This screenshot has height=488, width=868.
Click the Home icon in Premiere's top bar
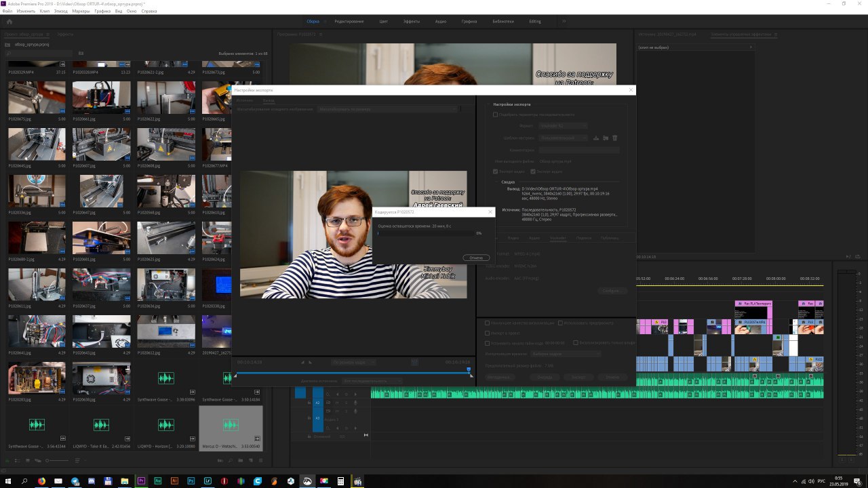click(9, 21)
